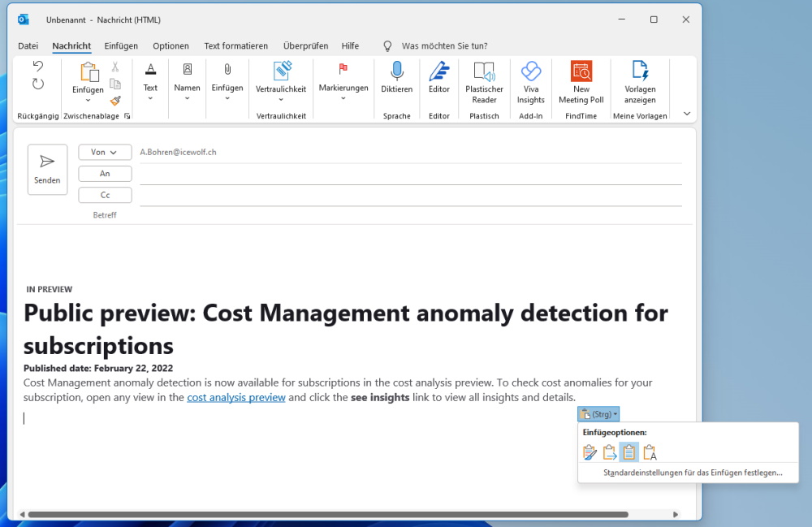Click the scissors cut icon
The image size is (812, 527).
click(115, 67)
